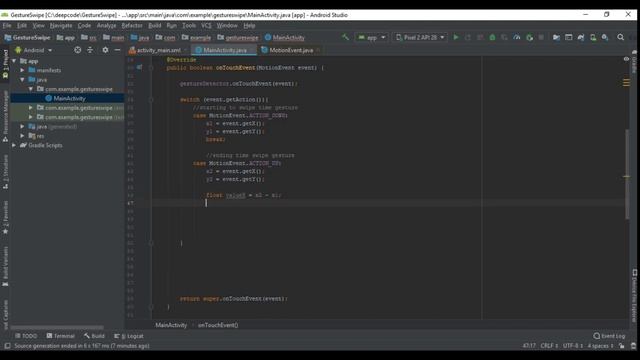Click the Make Project hammer icon
This screenshot has height=360, width=640.
[345, 37]
